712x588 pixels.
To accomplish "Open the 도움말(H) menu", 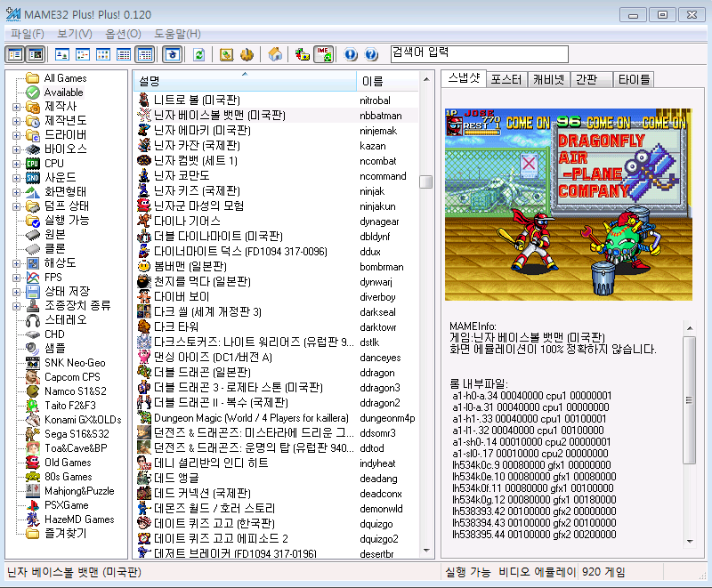I will pos(177,34).
